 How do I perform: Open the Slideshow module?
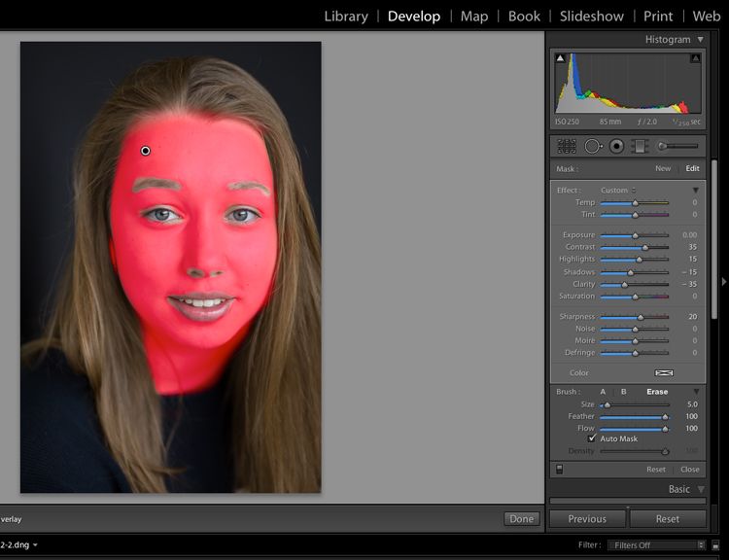click(592, 16)
